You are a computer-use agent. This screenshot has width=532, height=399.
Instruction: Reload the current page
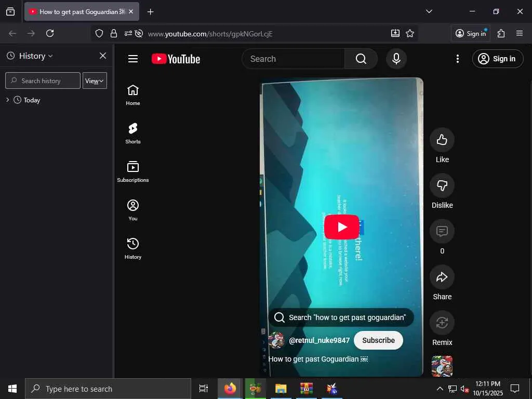click(50, 33)
